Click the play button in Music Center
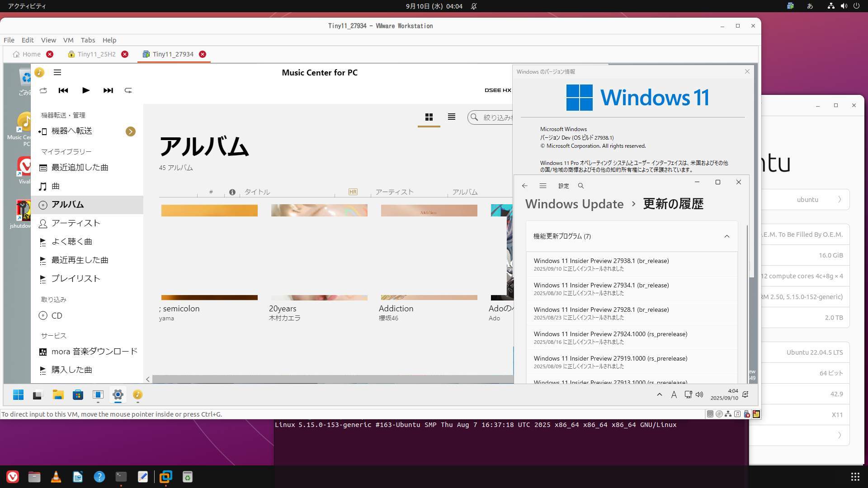 [x=85, y=90]
